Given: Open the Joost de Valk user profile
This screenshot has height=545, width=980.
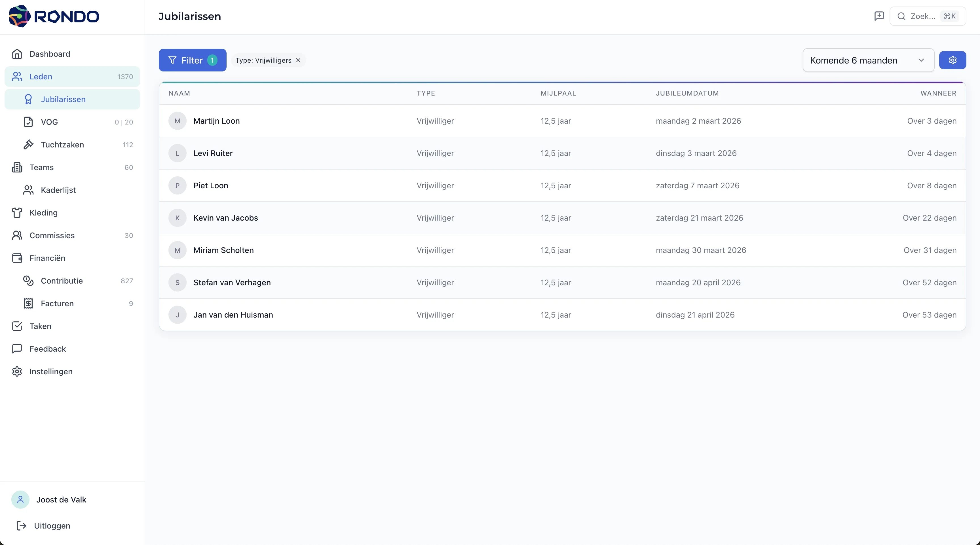Looking at the screenshot, I should (61, 500).
